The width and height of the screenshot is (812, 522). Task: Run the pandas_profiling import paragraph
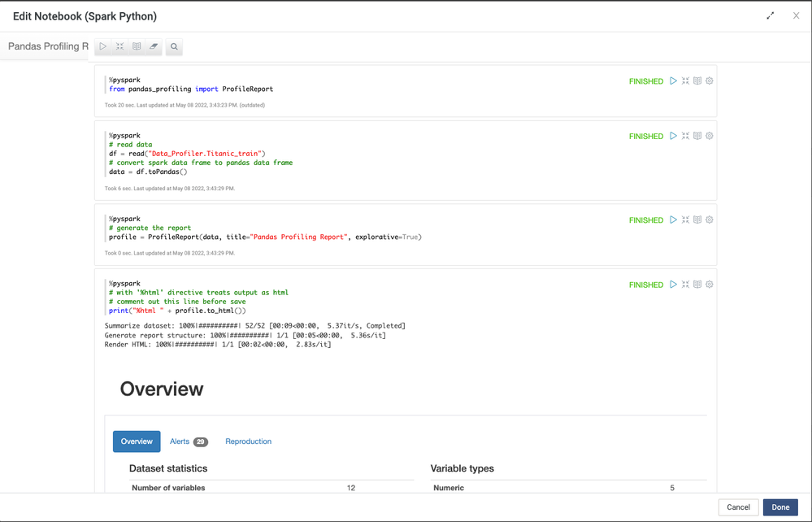tap(673, 81)
